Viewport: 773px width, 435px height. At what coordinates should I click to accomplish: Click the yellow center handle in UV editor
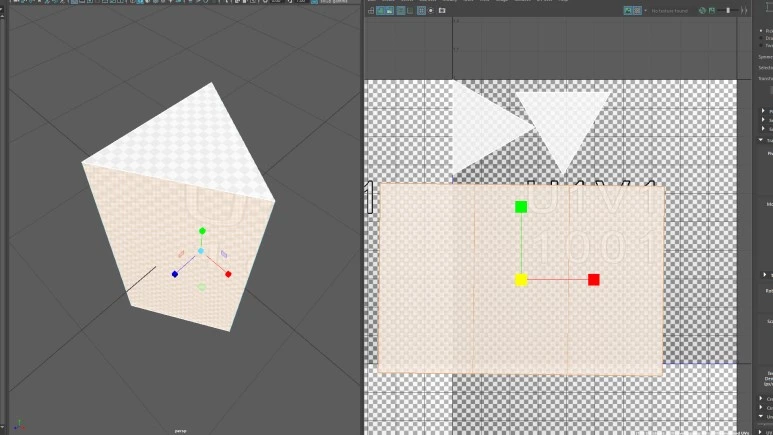tap(521, 280)
